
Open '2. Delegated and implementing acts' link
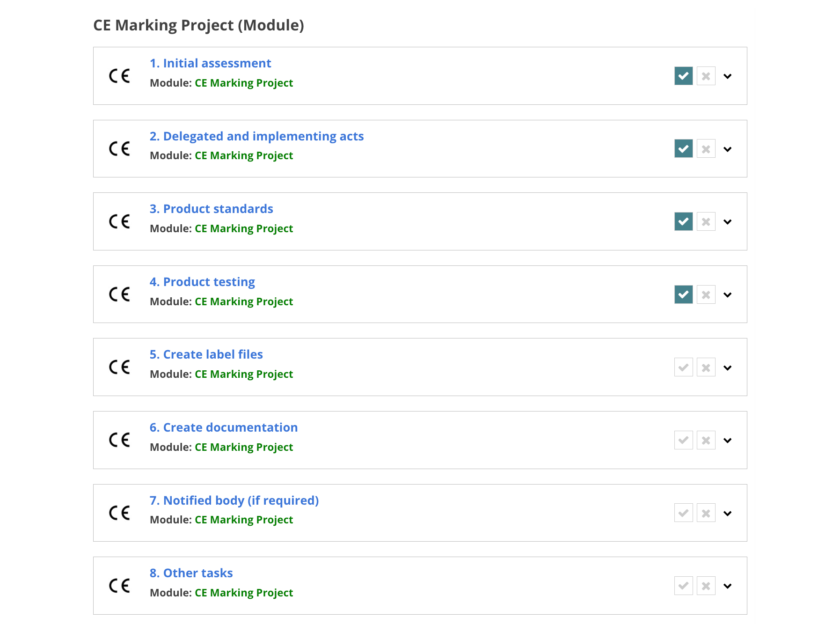(x=256, y=136)
